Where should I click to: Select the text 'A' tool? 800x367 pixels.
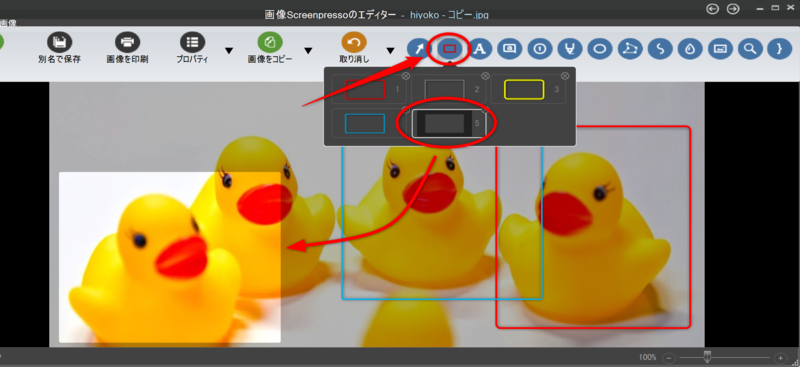click(480, 48)
